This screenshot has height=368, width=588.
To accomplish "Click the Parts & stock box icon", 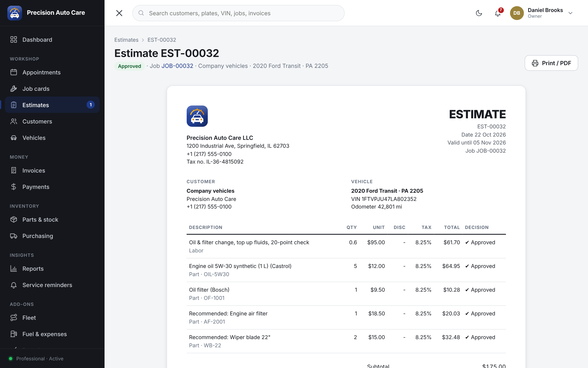I will (x=14, y=220).
